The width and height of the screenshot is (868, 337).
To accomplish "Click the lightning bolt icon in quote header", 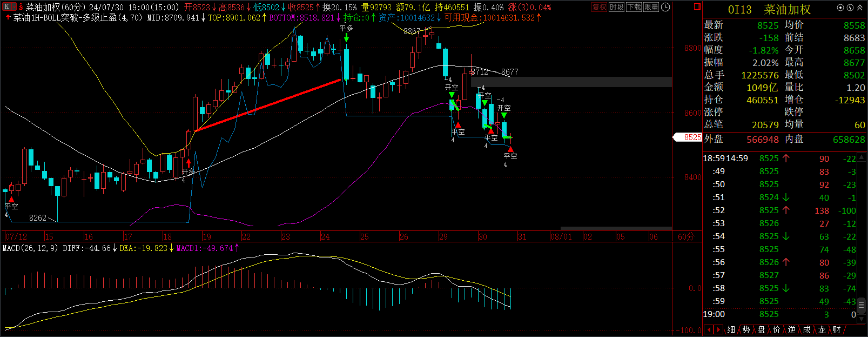I will point(850,8).
